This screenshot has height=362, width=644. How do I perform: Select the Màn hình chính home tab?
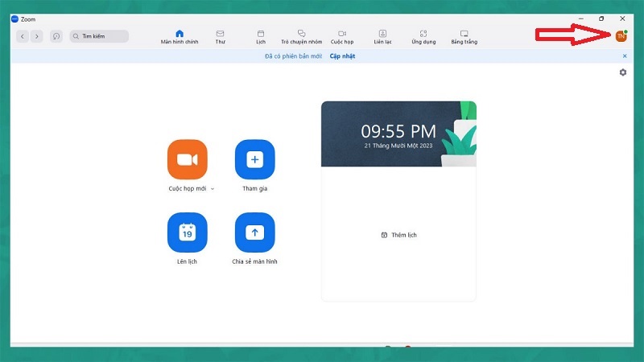click(180, 36)
